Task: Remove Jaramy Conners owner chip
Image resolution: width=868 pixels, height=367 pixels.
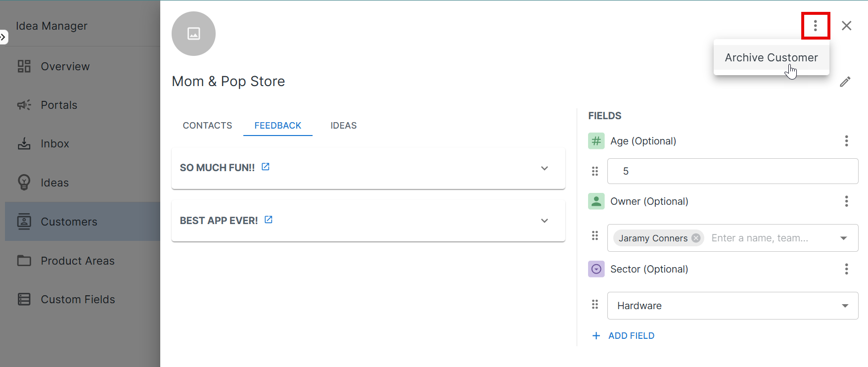Action: [696, 238]
